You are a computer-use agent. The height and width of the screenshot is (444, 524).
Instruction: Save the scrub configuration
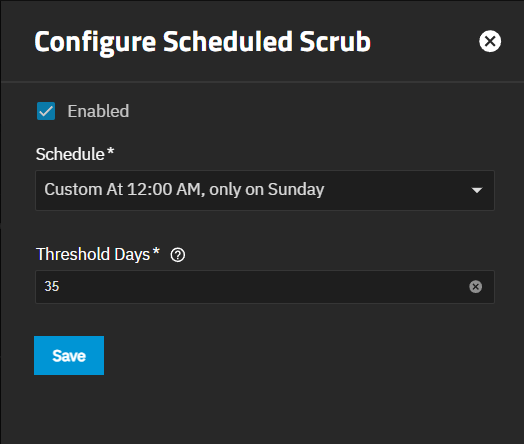point(69,355)
